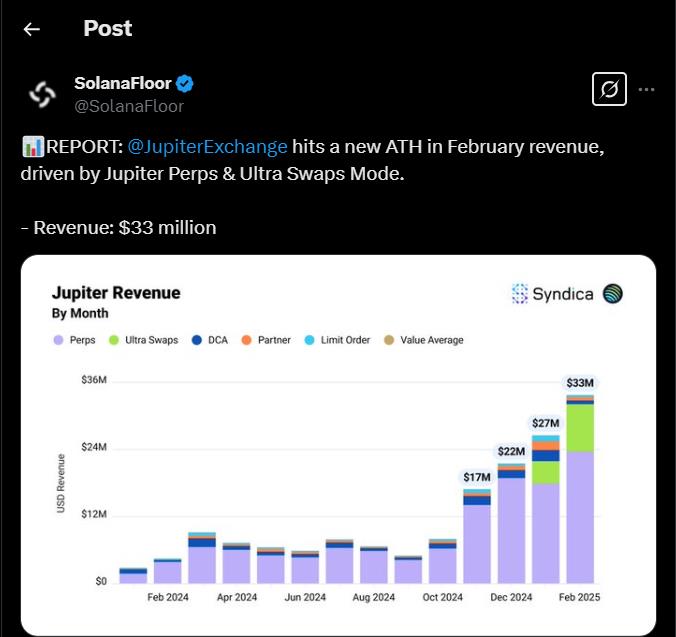The image size is (676, 637).
Task: Click the Post page heading
Action: [x=108, y=28]
